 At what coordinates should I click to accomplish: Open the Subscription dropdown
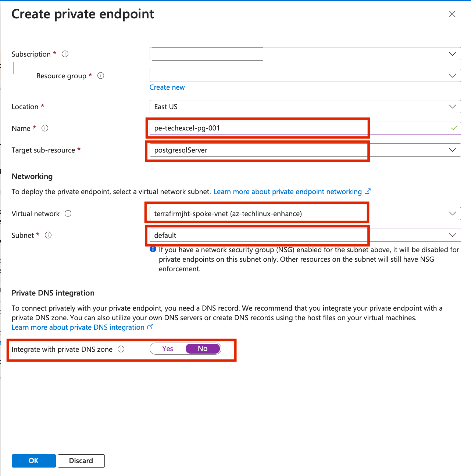[x=305, y=54]
